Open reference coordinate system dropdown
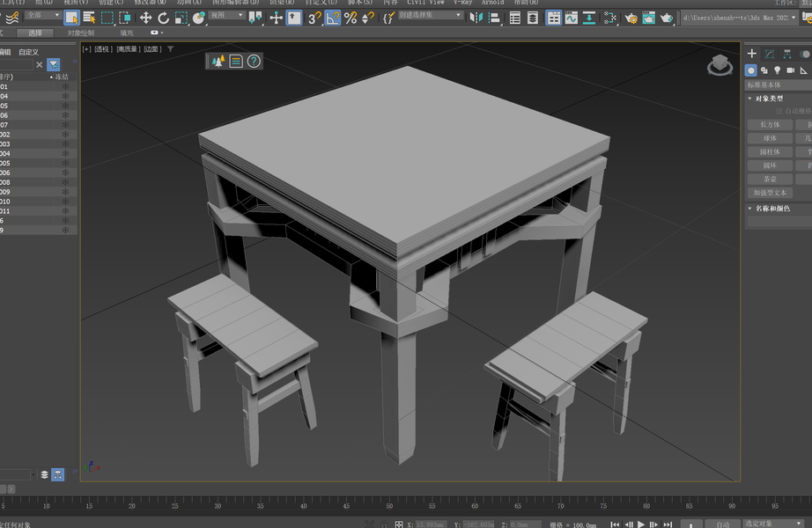The height and width of the screenshot is (528, 812). [227, 16]
